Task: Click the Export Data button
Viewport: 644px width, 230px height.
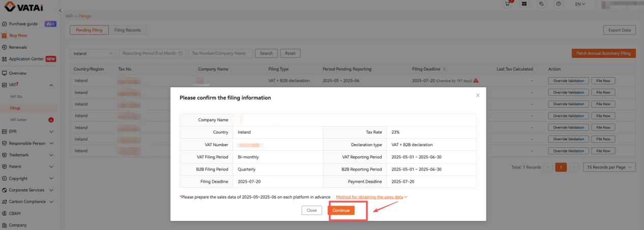Action: tap(620, 30)
